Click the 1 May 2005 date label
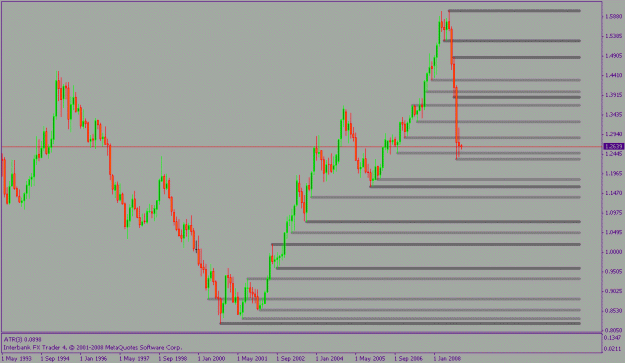The width and height of the screenshot is (625, 363). 370,359
